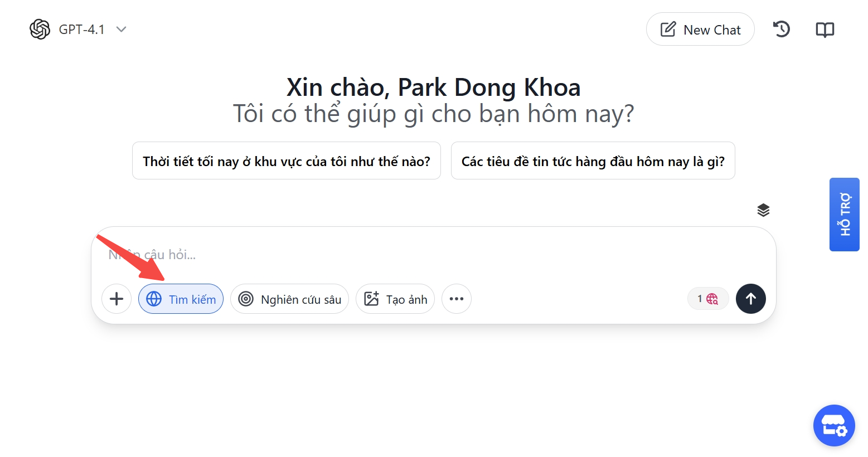Select the weather tonight suggestion
868x457 pixels.
point(286,161)
